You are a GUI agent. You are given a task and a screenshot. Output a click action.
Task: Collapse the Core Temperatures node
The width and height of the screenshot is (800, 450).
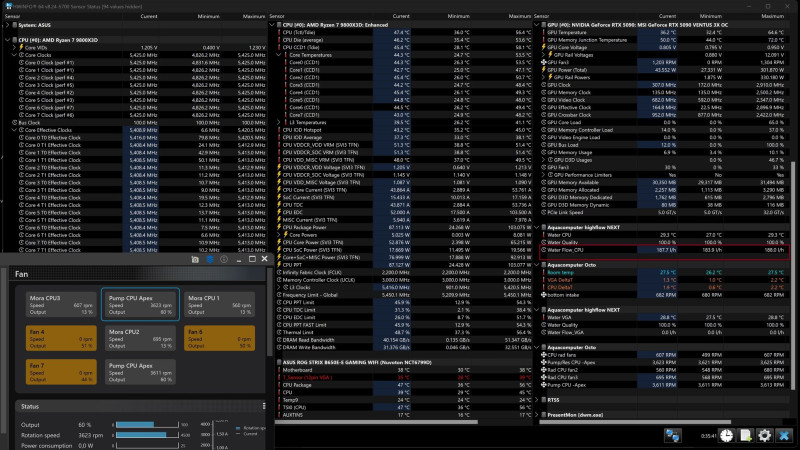click(279, 55)
